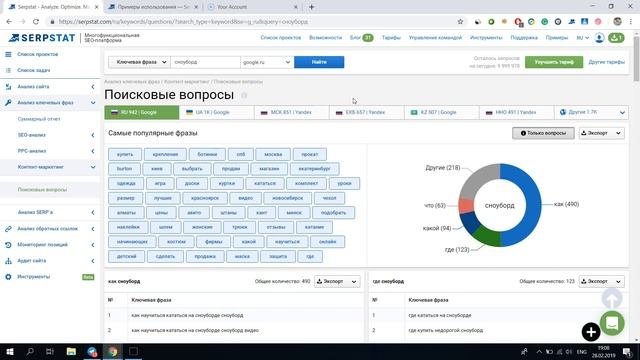Open Windows notification center
This screenshot has height=360, width=640.
(627, 351)
